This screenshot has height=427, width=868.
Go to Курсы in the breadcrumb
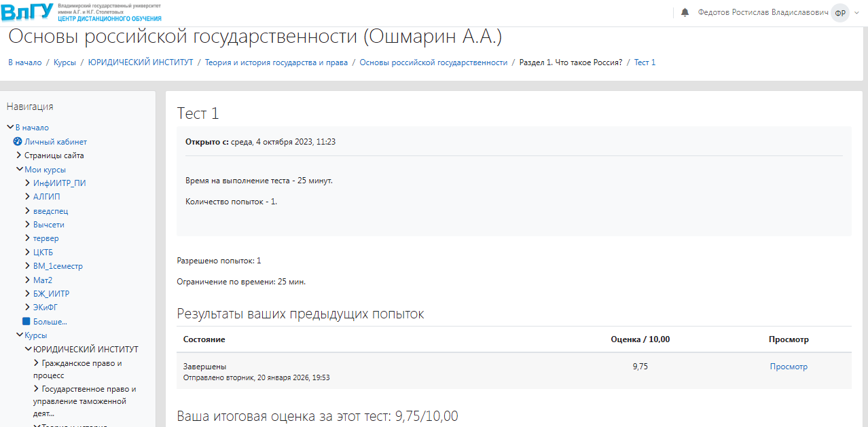[x=65, y=62]
